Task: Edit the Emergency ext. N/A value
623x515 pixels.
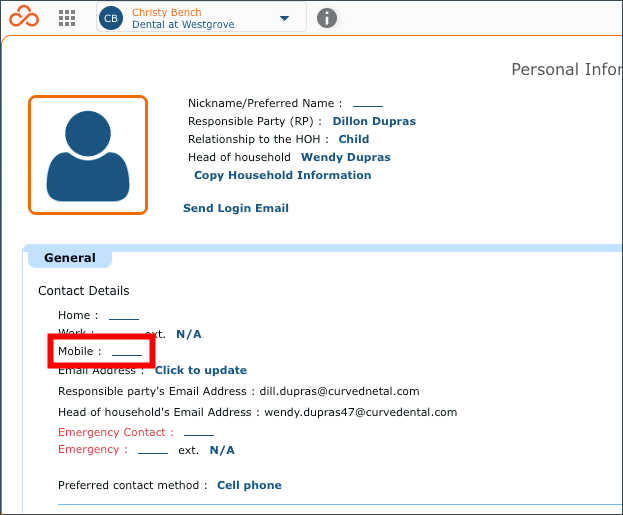Action: pos(222,450)
